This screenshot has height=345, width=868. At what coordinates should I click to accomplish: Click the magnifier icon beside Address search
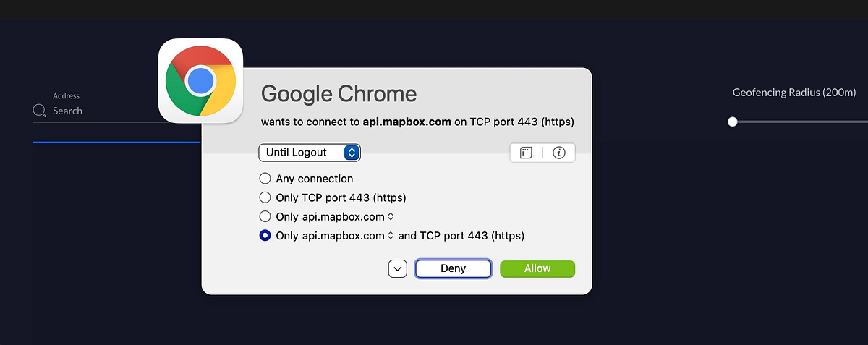click(40, 111)
